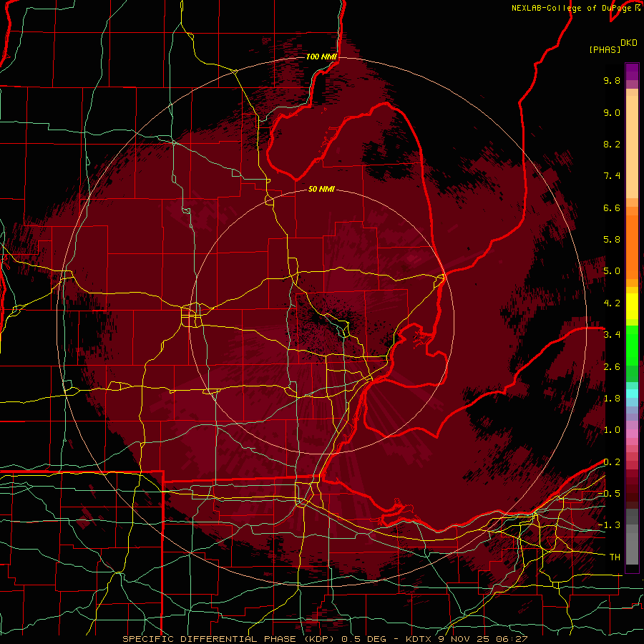Click the 5.8 scale value
This screenshot has height=644, width=644.
[x=612, y=240]
